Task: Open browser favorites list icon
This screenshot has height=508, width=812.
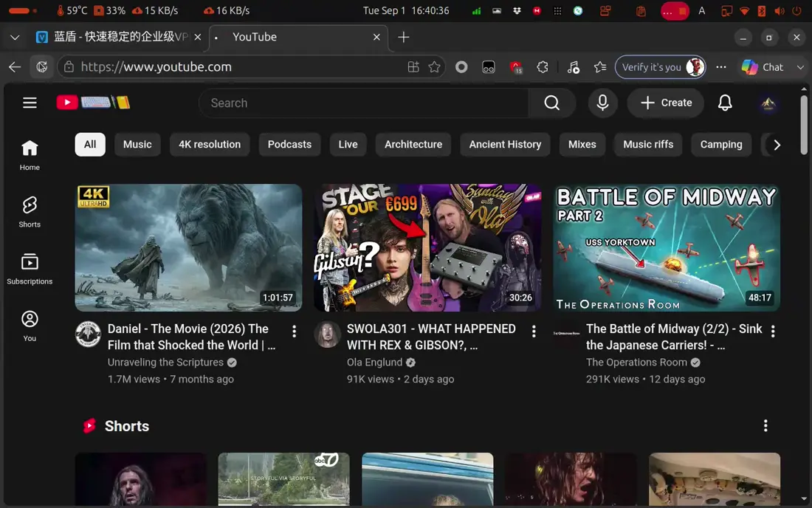Action: click(600, 66)
